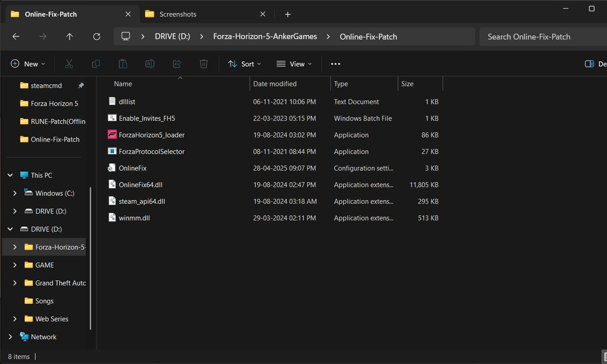Image resolution: width=607 pixels, height=364 pixels.
Task: Click Online-Fix-Patch in the address breadcrumb
Action: (368, 36)
